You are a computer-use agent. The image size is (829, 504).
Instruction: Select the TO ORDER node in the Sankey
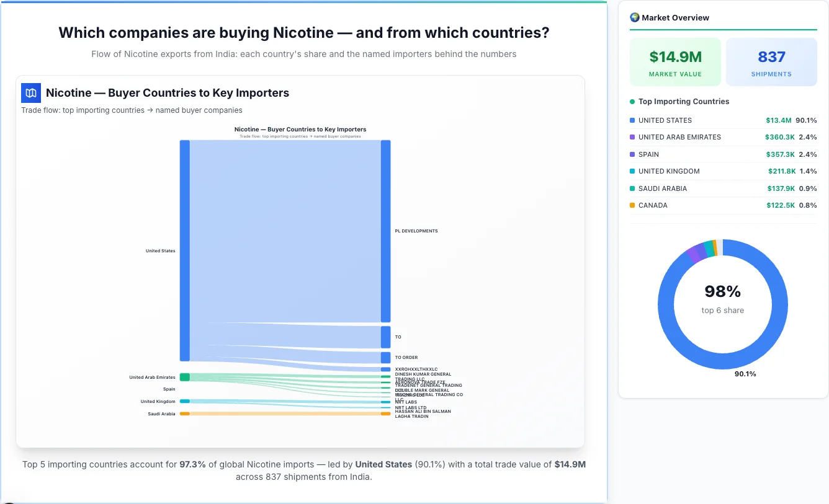pyautogui.click(x=385, y=357)
